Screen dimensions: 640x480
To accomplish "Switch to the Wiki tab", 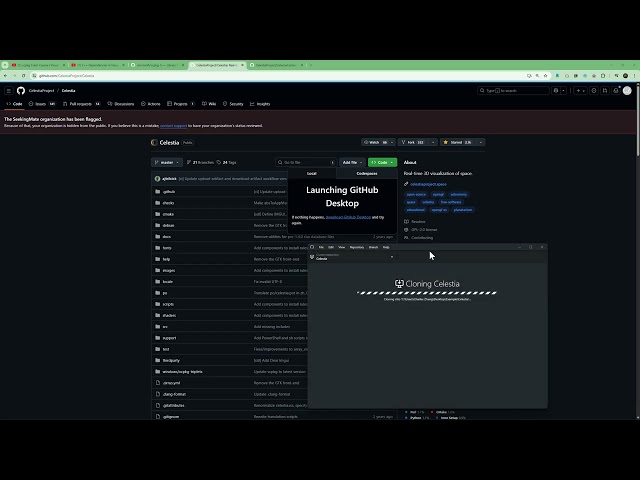I will (209, 104).
